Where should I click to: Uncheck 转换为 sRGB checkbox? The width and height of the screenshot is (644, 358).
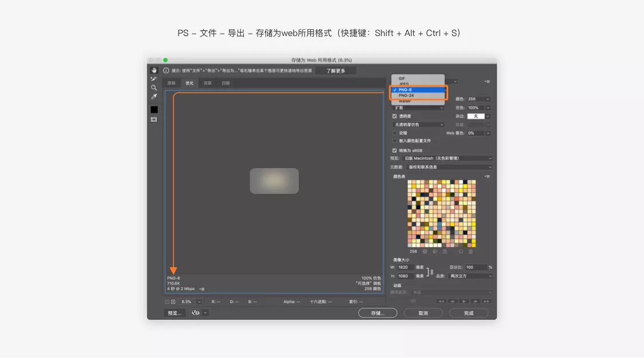point(394,150)
